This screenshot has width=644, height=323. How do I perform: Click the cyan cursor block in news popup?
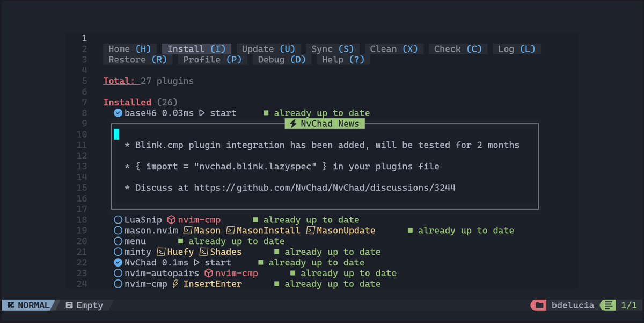point(116,134)
